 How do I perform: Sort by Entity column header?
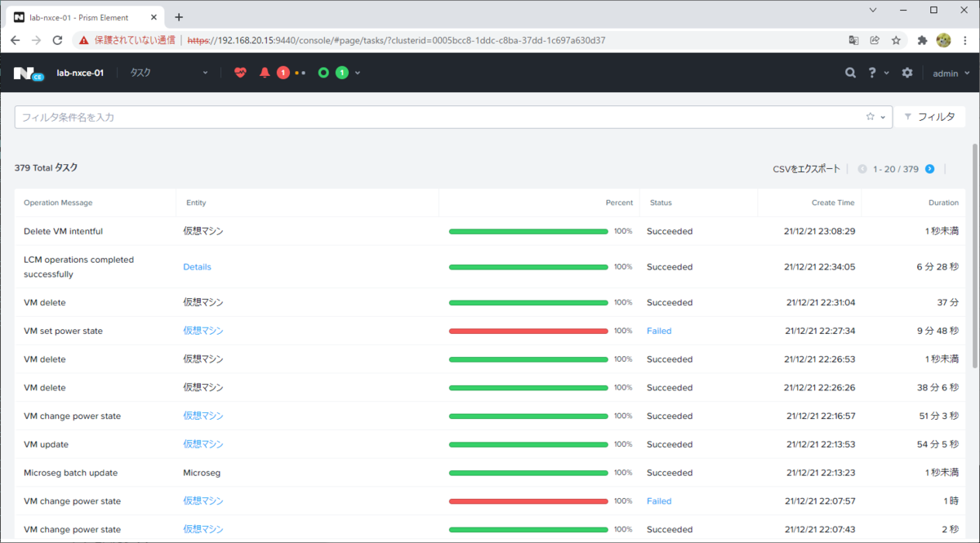196,203
